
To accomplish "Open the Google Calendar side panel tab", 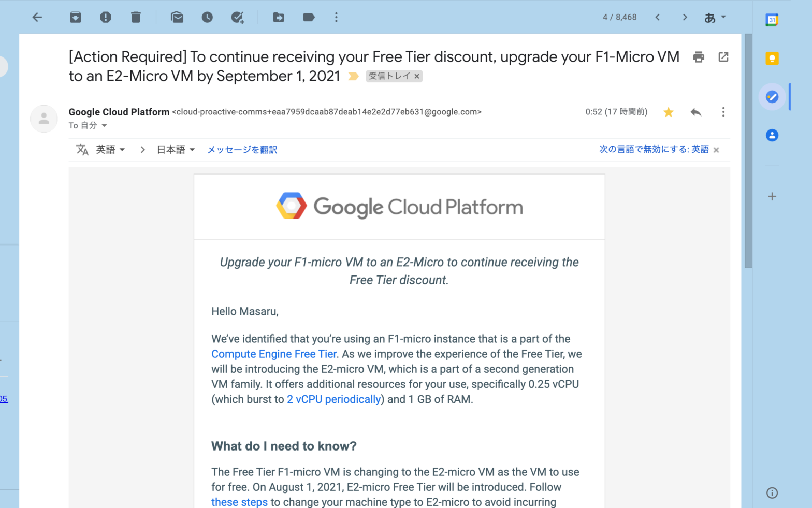I will [772, 20].
